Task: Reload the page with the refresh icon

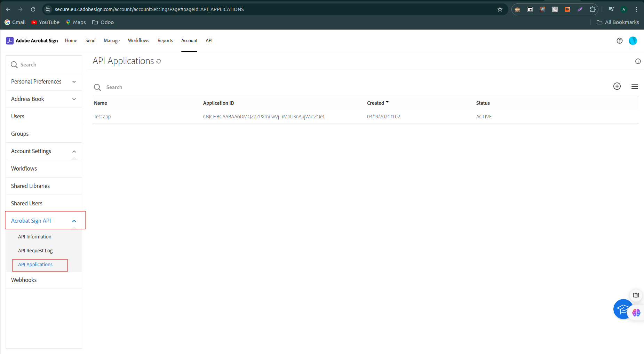Action: point(33,9)
